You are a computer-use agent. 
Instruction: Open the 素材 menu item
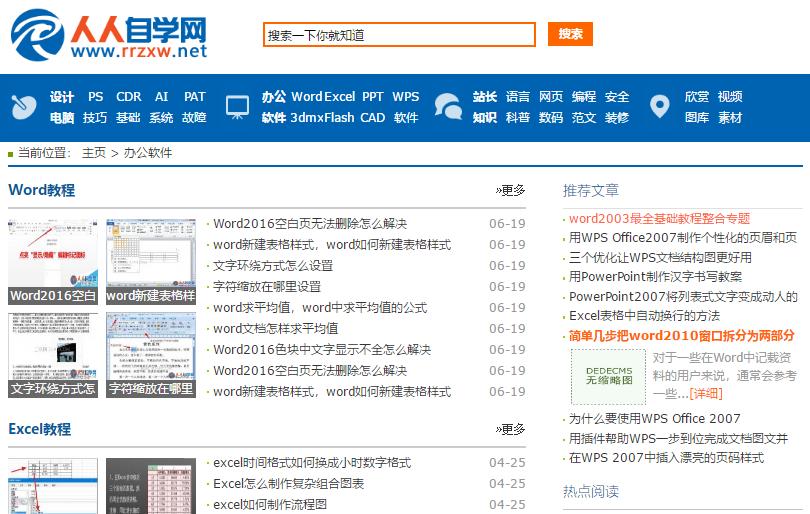tap(730, 118)
